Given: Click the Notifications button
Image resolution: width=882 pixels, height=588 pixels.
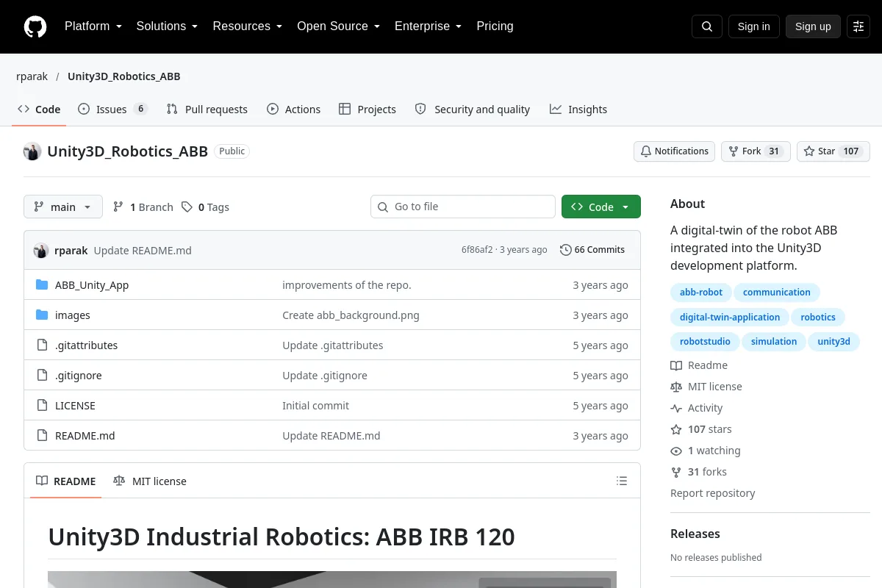Looking at the screenshot, I should [674, 151].
